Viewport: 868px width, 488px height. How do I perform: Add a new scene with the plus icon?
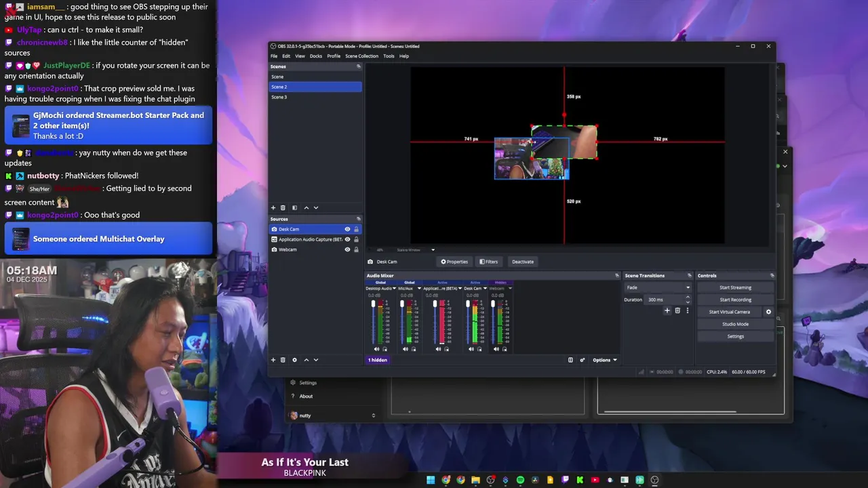pyautogui.click(x=273, y=208)
